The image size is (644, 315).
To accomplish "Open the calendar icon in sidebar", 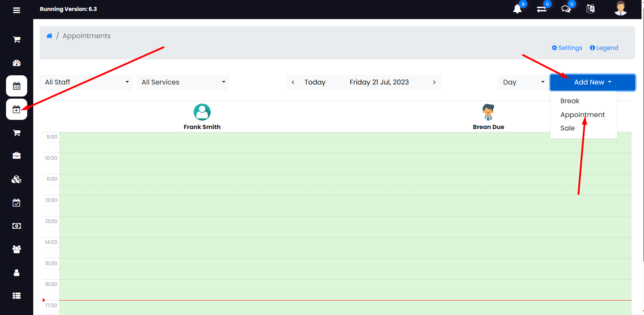I will [17, 86].
